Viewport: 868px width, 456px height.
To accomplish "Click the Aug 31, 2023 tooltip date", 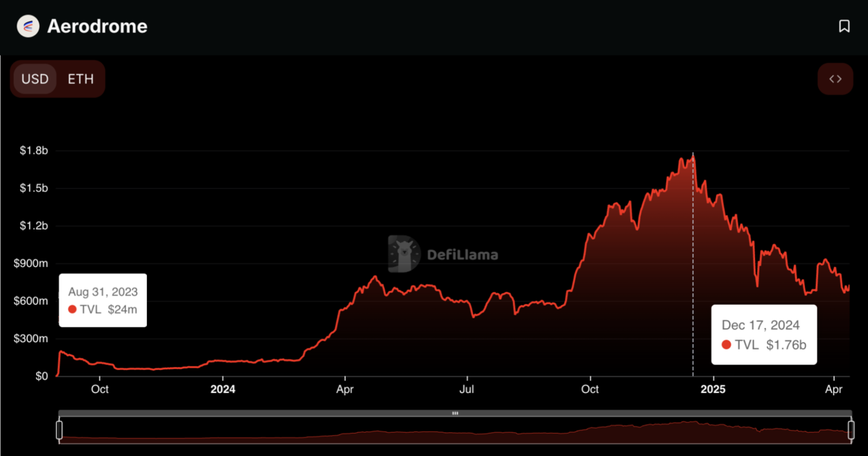I will (103, 292).
